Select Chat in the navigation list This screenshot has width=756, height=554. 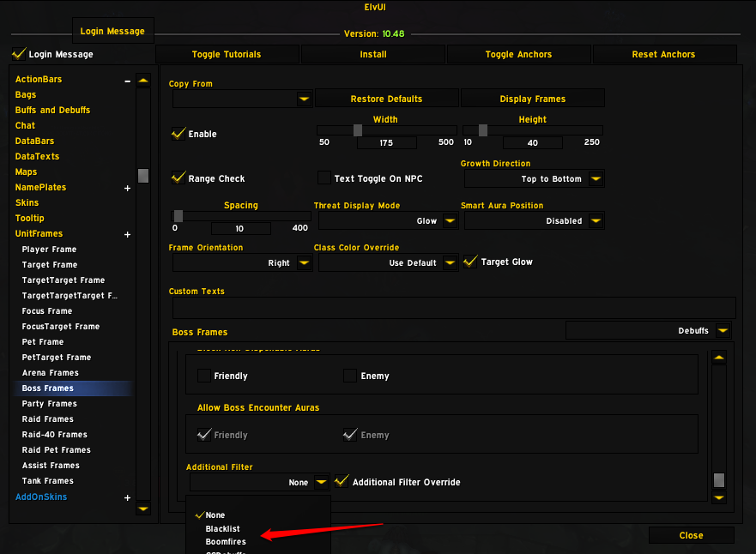point(25,126)
